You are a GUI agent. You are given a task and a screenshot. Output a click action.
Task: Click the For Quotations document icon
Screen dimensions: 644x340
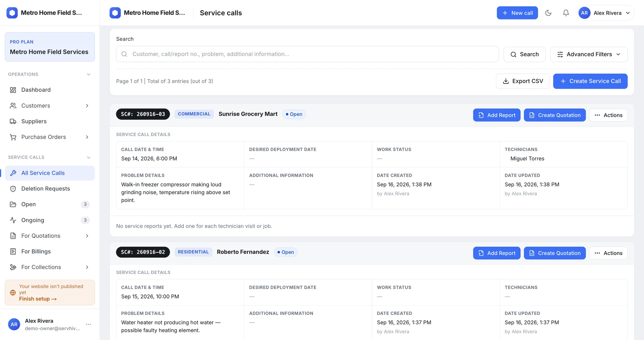tap(13, 236)
